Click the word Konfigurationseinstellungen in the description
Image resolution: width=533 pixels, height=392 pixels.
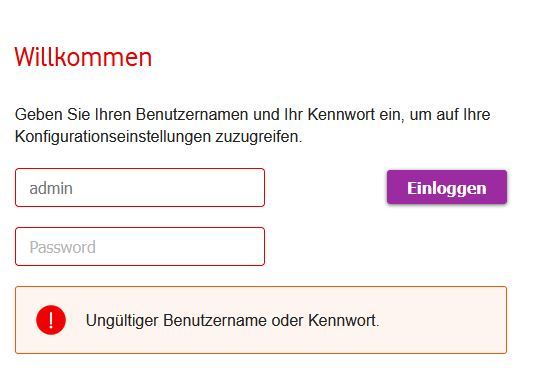[113, 137]
